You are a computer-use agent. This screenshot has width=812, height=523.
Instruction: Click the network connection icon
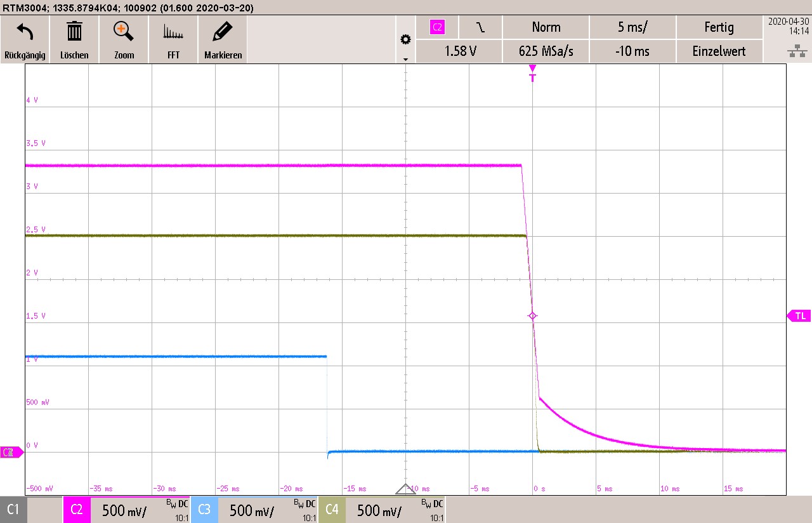coord(797,53)
